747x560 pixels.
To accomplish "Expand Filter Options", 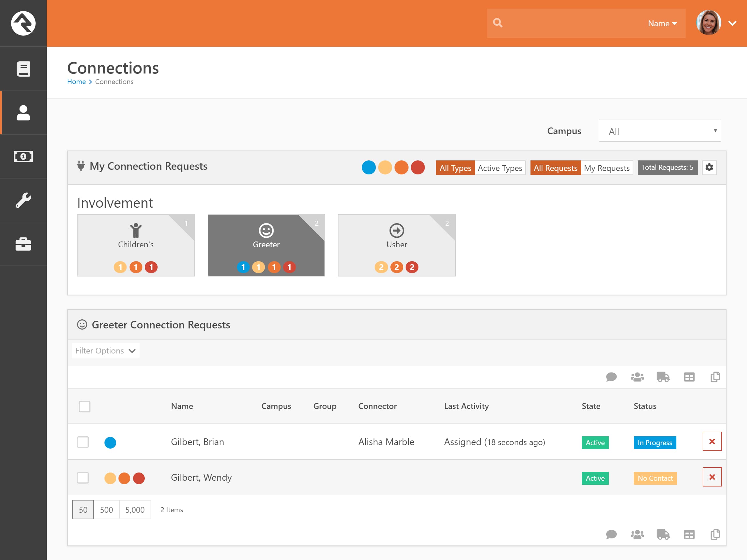I will pos(105,351).
